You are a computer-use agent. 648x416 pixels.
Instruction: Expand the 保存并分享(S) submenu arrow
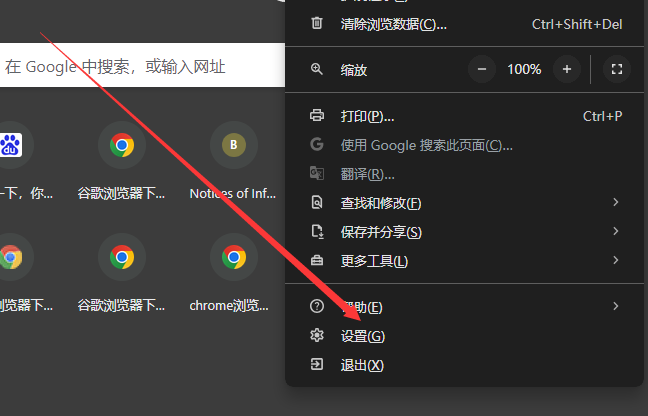[616, 231]
